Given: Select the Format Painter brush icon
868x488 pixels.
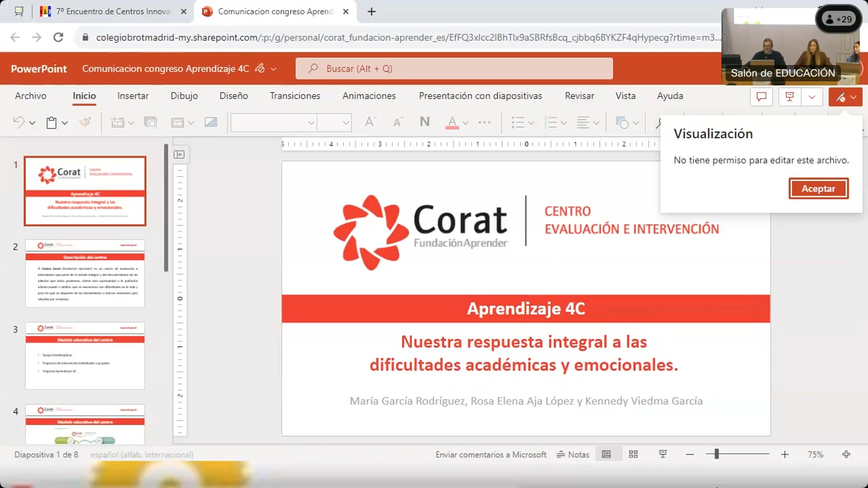Looking at the screenshot, I should pyautogui.click(x=85, y=122).
